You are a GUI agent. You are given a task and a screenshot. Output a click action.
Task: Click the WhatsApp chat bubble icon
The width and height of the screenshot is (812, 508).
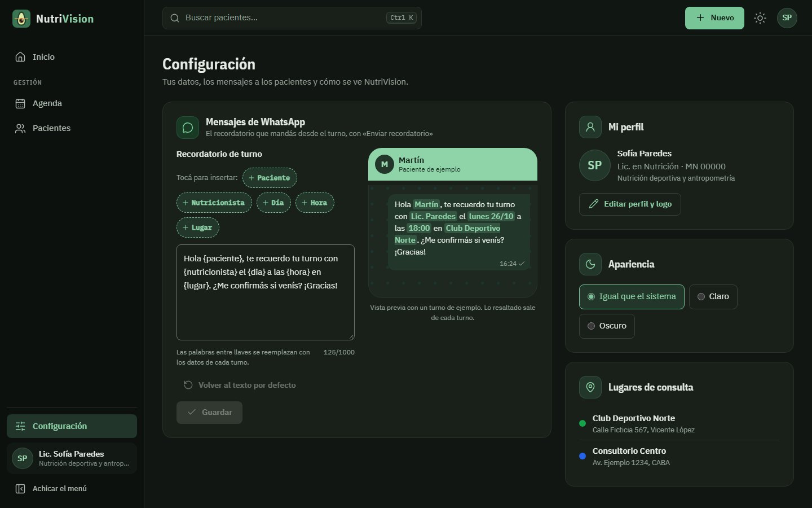click(188, 128)
